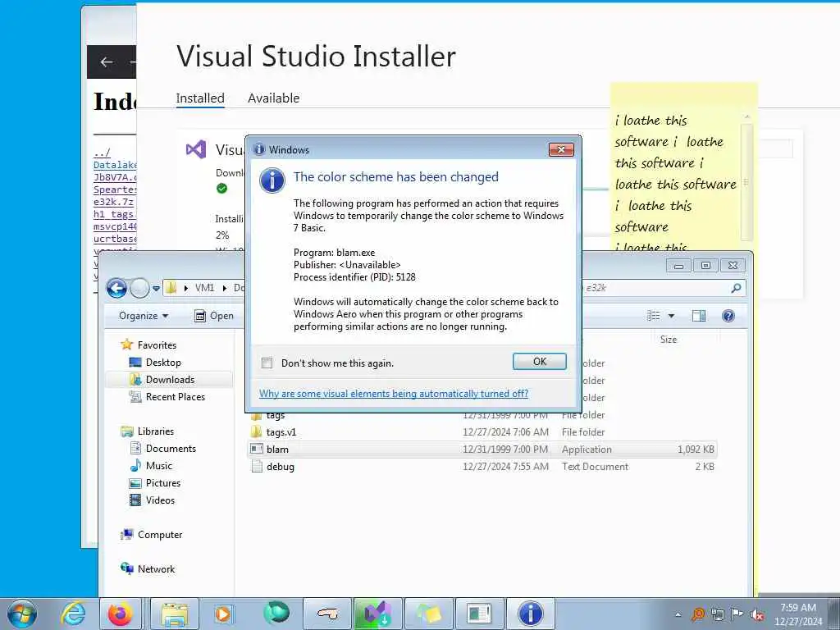Select the debug text document
Screen dimensions: 840x630
point(482,466)
